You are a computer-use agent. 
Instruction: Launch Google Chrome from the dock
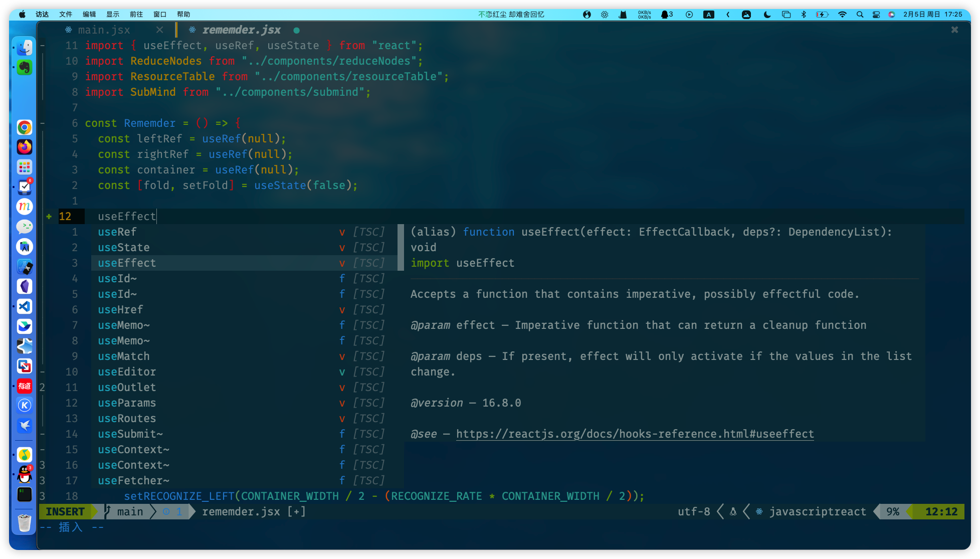tap(25, 127)
